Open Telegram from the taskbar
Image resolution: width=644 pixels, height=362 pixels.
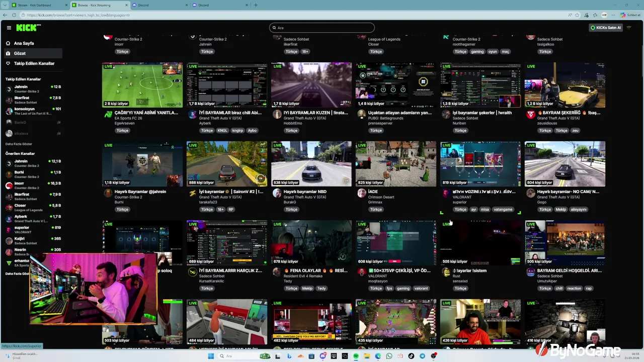point(422,356)
